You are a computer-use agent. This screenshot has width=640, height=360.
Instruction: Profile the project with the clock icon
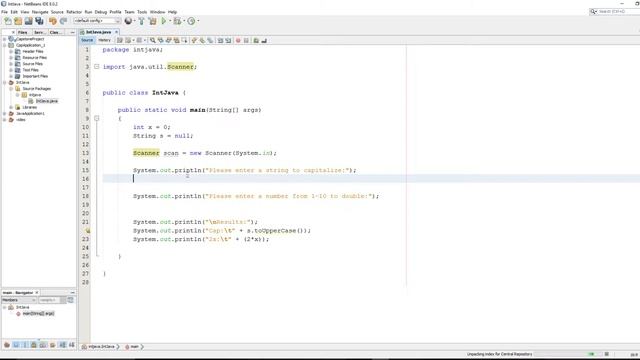[191, 21]
